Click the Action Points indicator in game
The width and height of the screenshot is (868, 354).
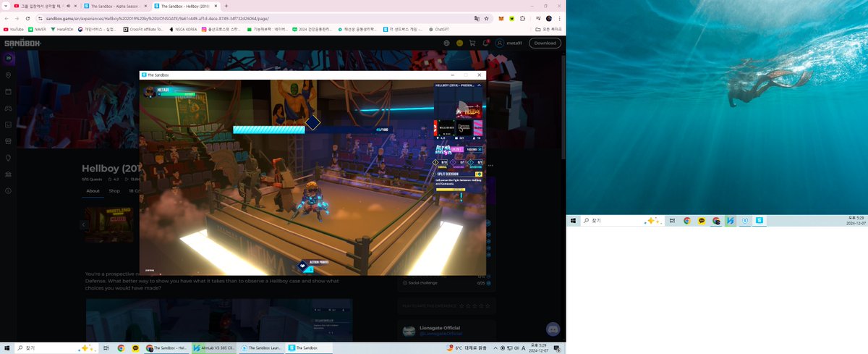pos(312,264)
